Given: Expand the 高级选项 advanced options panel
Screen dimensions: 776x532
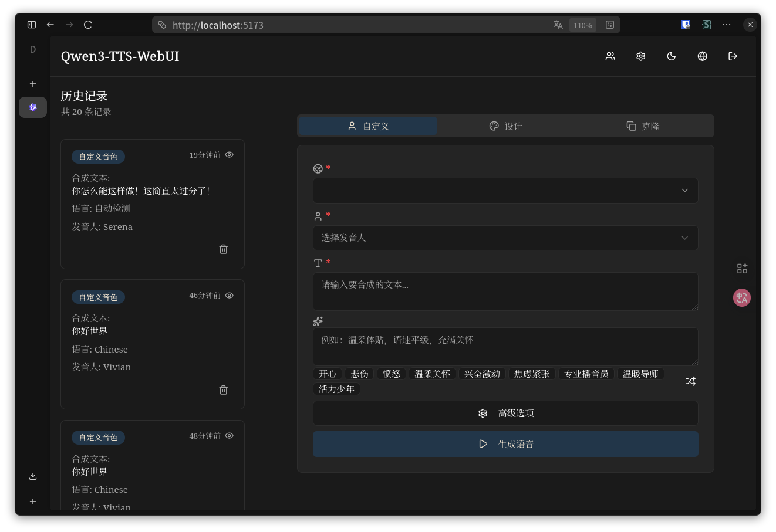Looking at the screenshot, I should tap(505, 413).
